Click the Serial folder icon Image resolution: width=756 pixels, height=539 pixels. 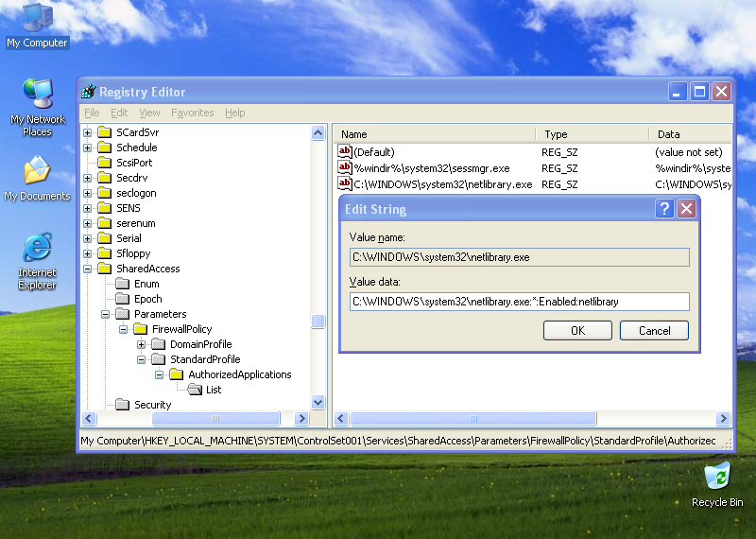(105, 238)
